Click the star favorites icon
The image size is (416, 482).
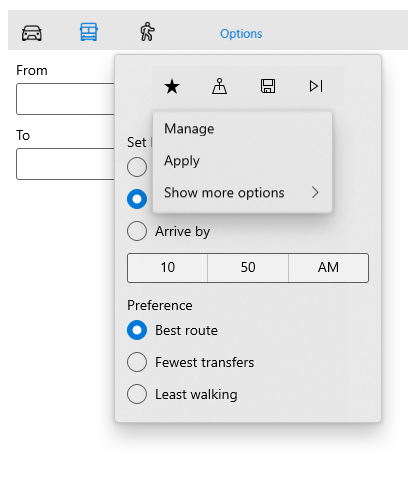tap(172, 86)
